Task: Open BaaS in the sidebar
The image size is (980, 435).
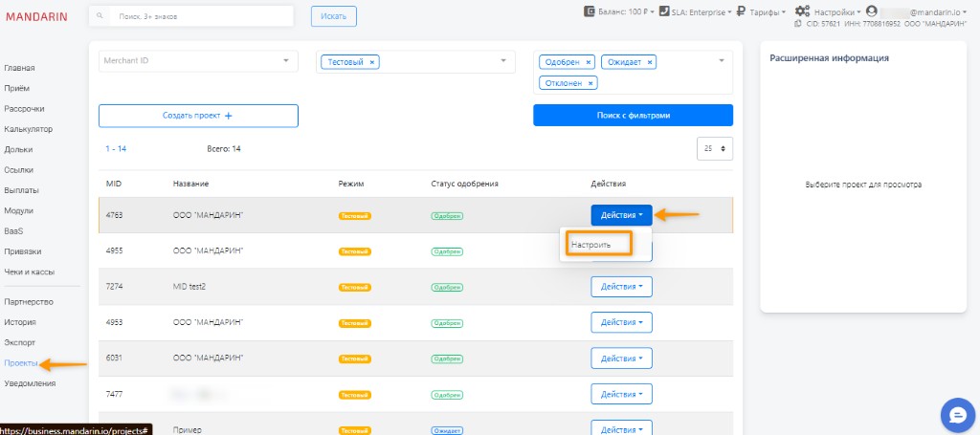Action: pos(13,231)
